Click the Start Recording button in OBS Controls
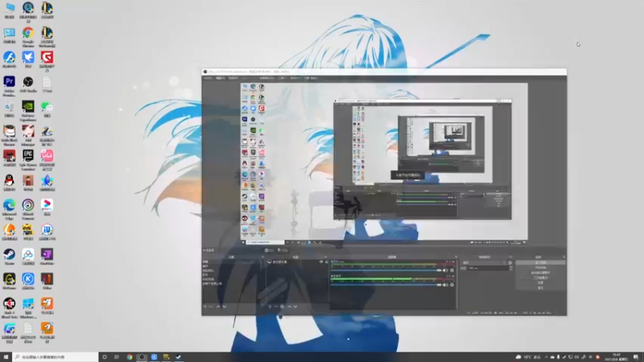644x362 pixels. [x=540, y=268]
